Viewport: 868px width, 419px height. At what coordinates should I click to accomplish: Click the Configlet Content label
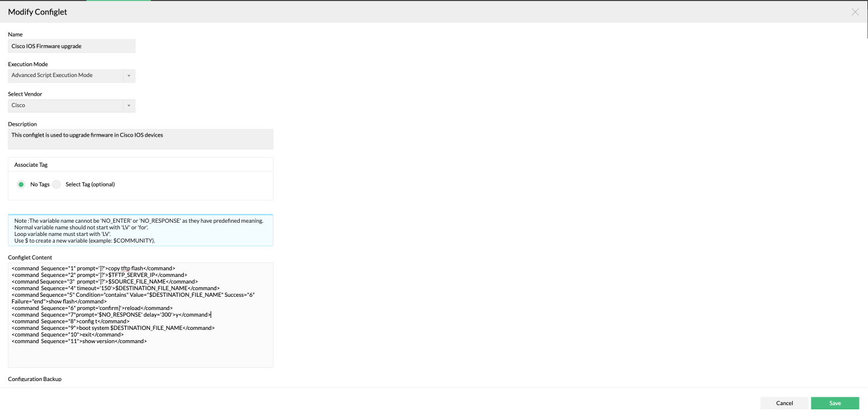tap(30, 258)
